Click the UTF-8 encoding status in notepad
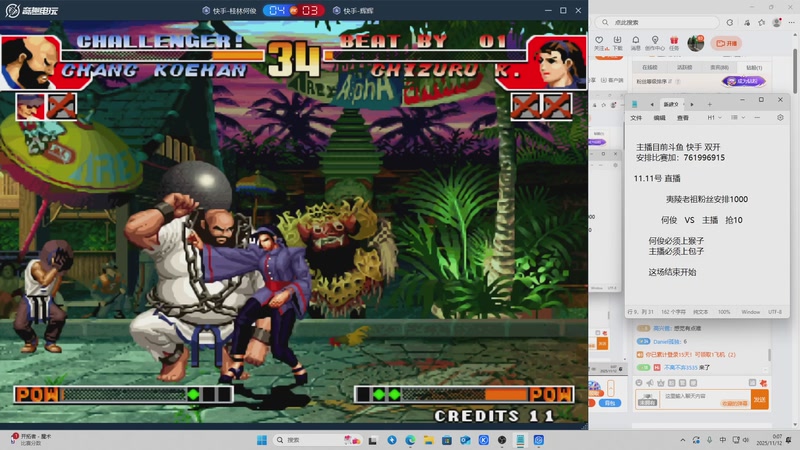 pyautogui.click(x=774, y=312)
